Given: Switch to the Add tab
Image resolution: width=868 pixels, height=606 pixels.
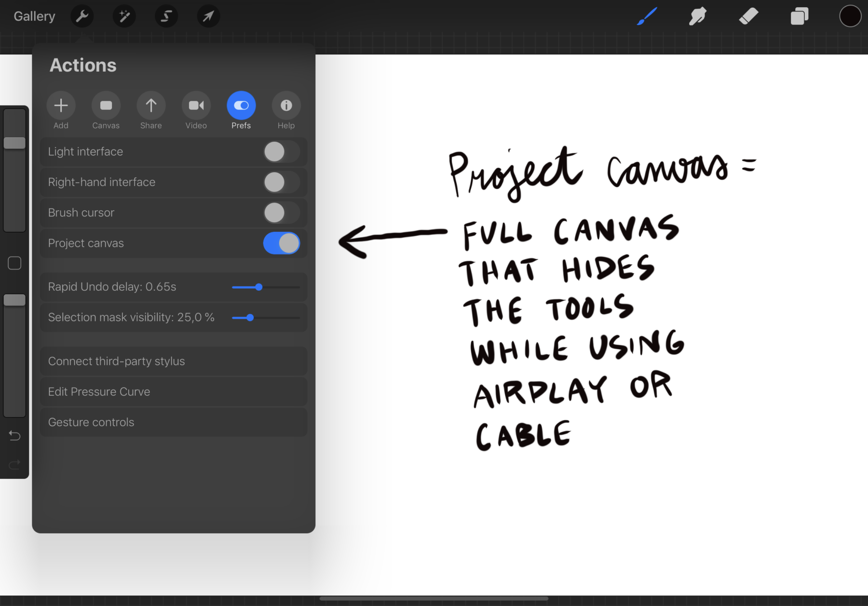Looking at the screenshot, I should point(61,110).
